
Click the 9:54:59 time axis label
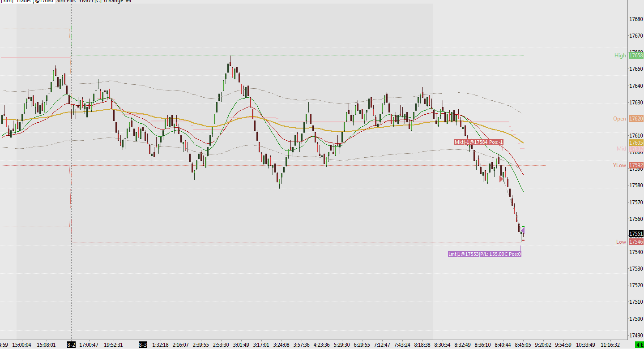563,345
